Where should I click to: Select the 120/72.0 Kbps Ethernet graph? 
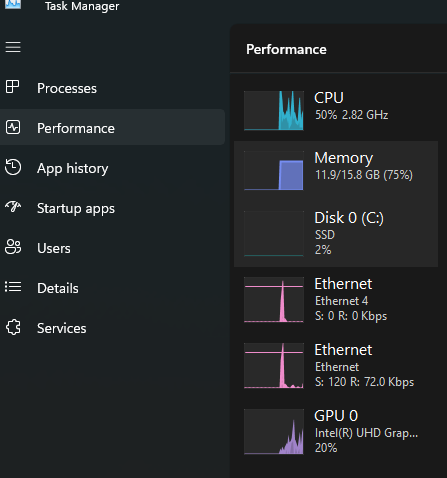274,366
